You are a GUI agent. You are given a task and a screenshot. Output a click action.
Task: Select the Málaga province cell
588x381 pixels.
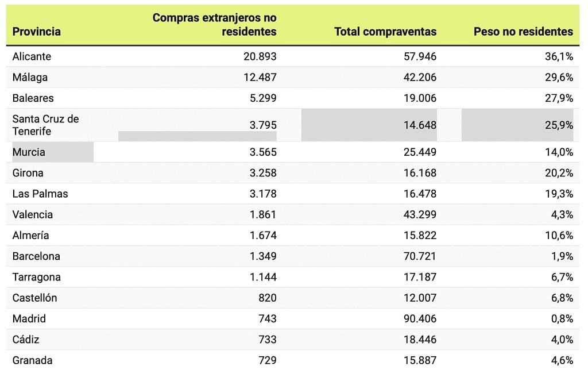[30, 77]
